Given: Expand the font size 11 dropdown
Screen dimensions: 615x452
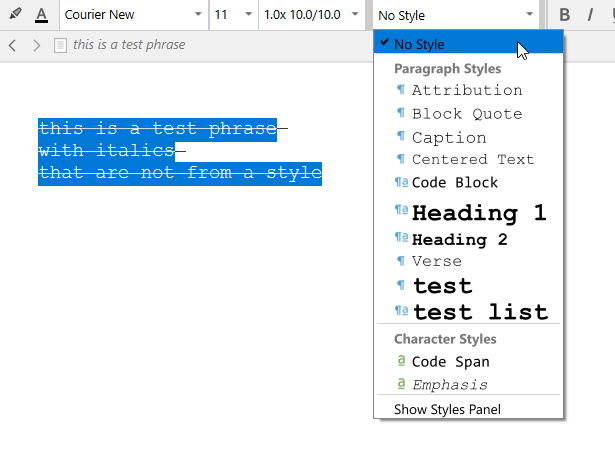Looking at the screenshot, I should (x=233, y=15).
